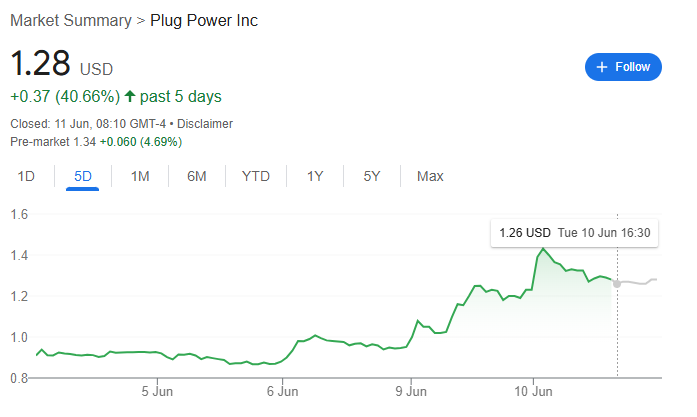Click the plus icon in Follow button
697x417 pixels.
[601, 67]
